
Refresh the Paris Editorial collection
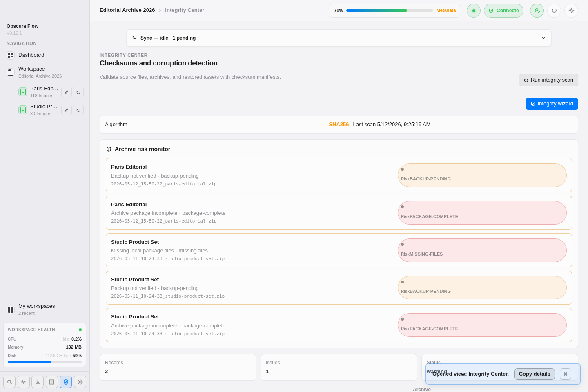tap(78, 92)
